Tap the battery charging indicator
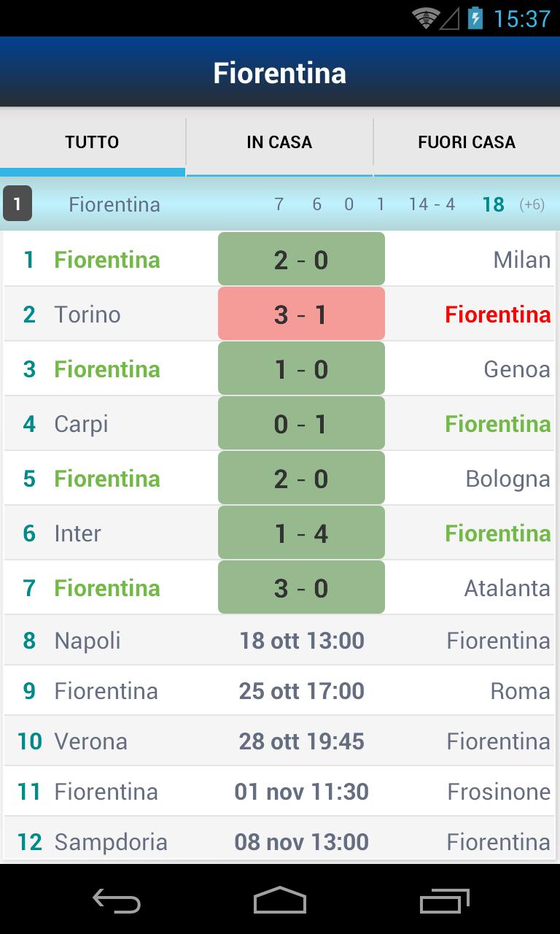This screenshot has width=560, height=934. (476, 16)
